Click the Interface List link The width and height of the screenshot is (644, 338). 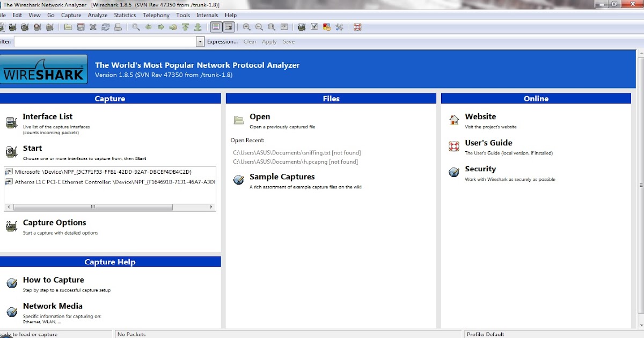click(47, 116)
